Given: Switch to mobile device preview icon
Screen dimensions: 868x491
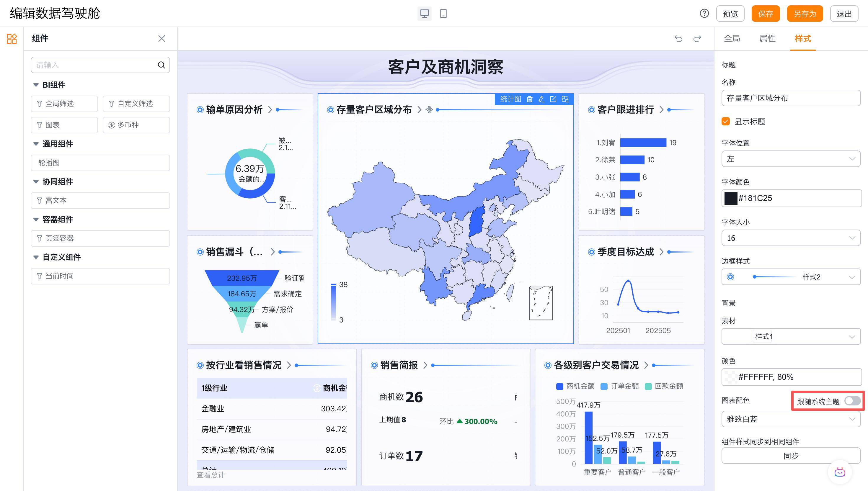Looking at the screenshot, I should point(443,14).
